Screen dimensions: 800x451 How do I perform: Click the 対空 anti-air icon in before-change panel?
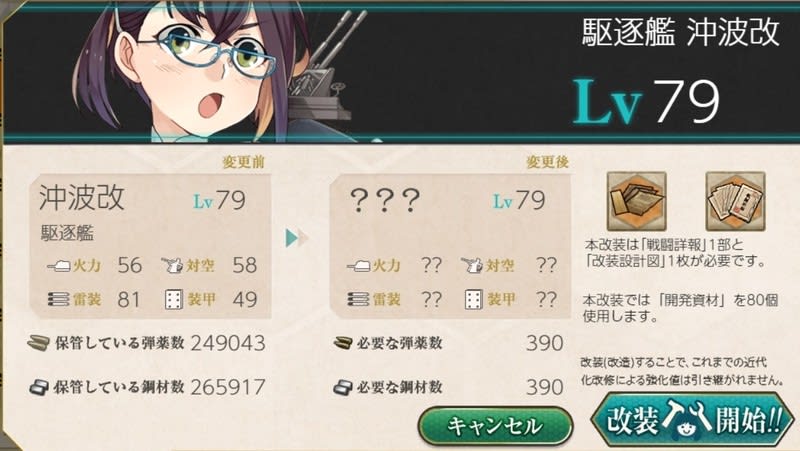[172, 265]
